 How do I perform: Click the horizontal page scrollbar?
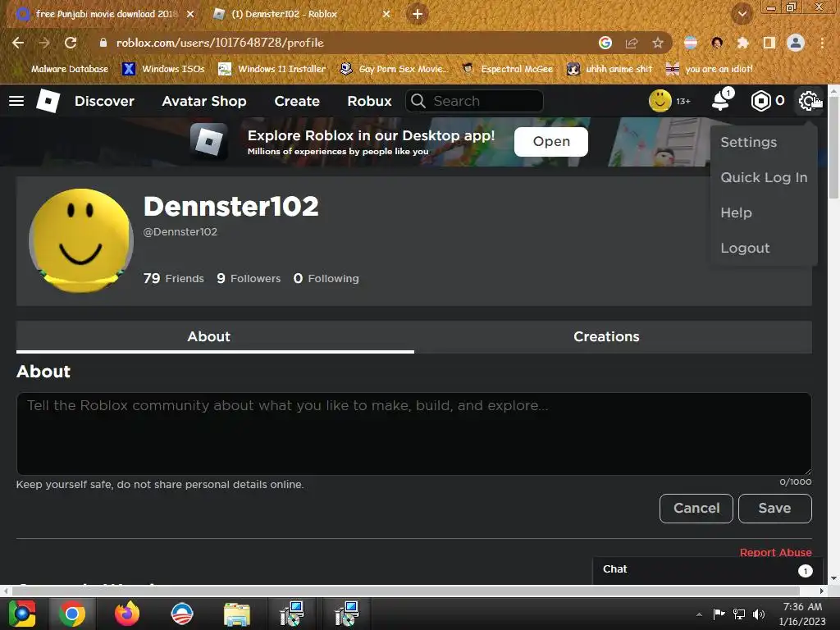coord(405,591)
